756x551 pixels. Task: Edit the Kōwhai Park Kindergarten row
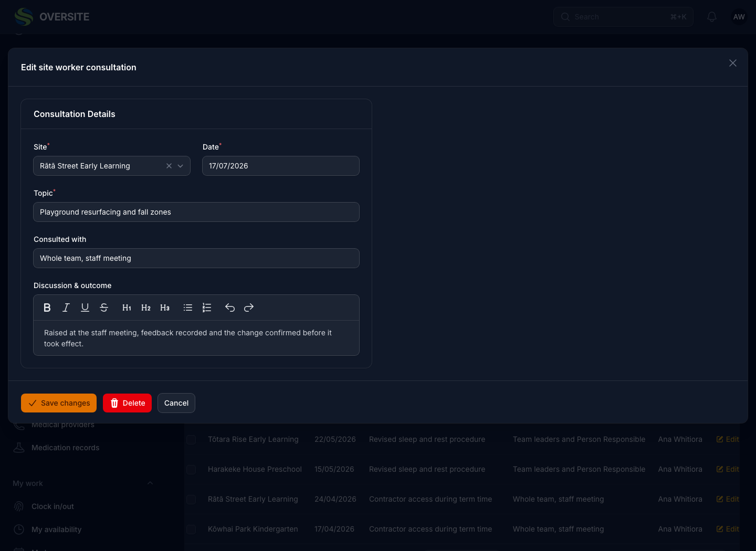pyautogui.click(x=728, y=529)
